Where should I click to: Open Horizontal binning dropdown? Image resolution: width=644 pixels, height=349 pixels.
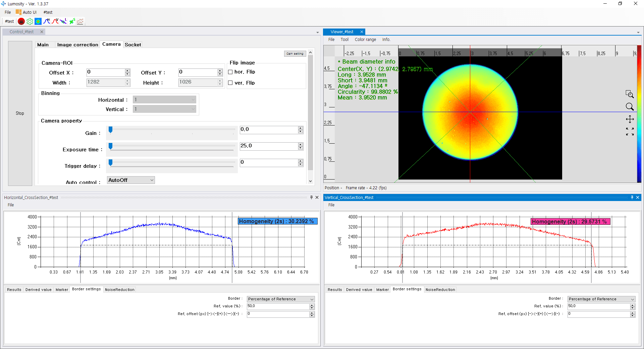164,100
